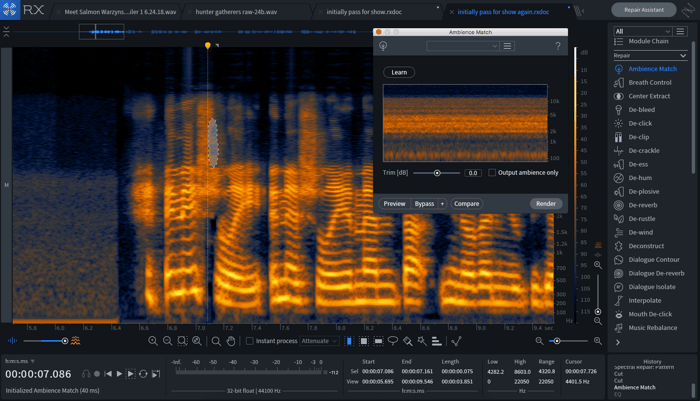The image size is (700, 401).
Task: Select the time selection tool
Action: pyautogui.click(x=349, y=341)
